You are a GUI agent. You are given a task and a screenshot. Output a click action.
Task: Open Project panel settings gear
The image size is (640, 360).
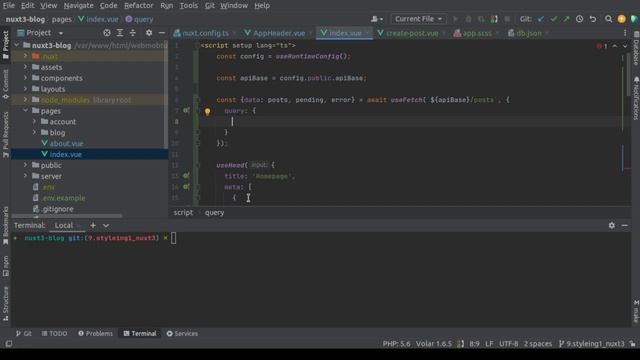tap(149, 33)
